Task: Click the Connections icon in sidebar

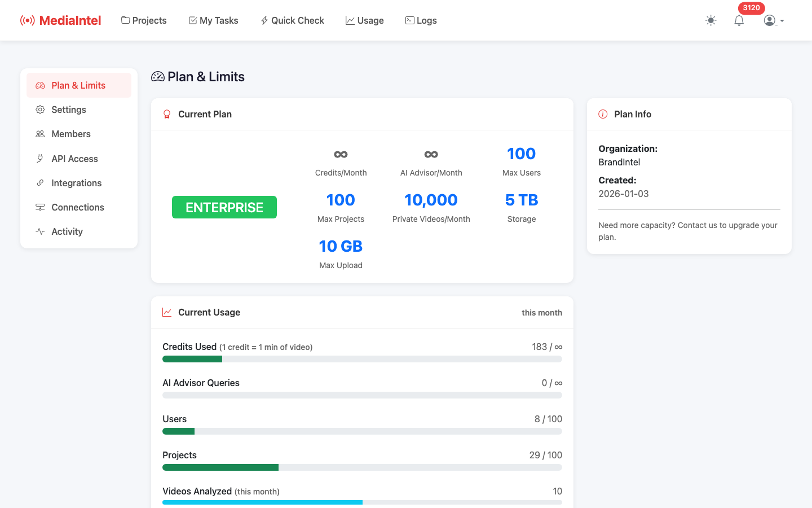Action: coord(40,207)
